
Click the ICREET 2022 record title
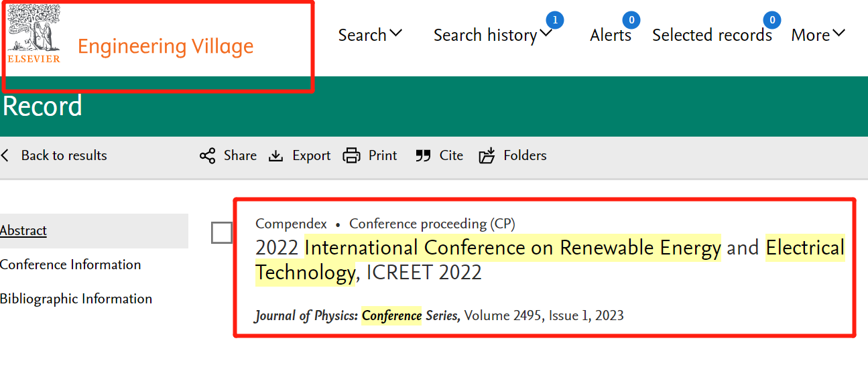point(550,260)
